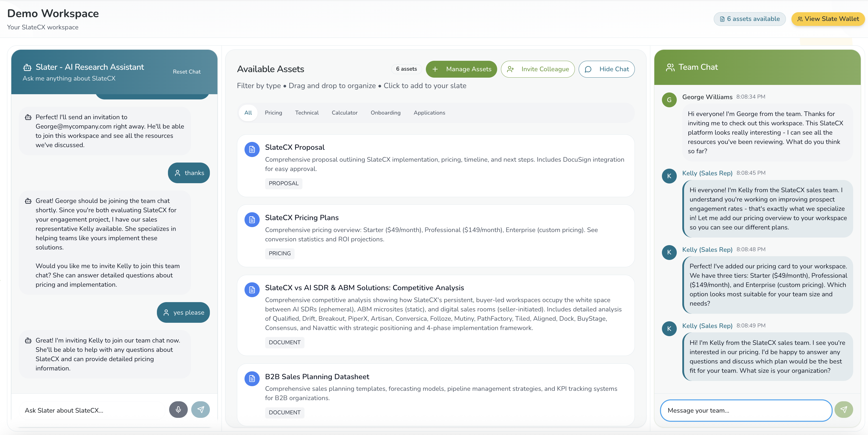Open the Manage Assets button
The height and width of the screenshot is (435, 868).
(x=461, y=69)
